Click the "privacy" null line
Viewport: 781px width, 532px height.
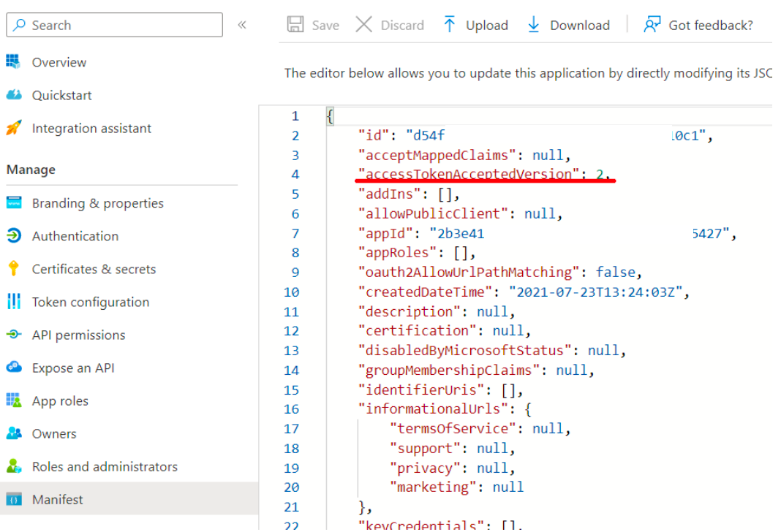pyautogui.click(x=452, y=468)
